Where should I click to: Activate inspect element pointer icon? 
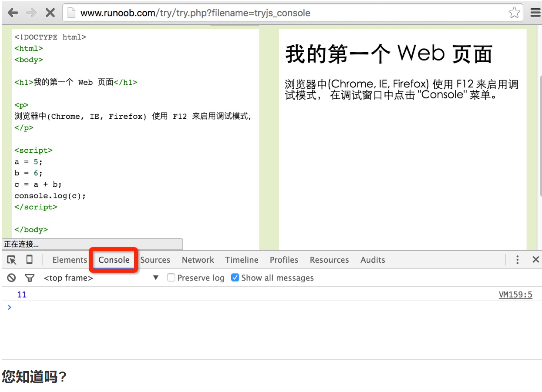pyautogui.click(x=12, y=260)
